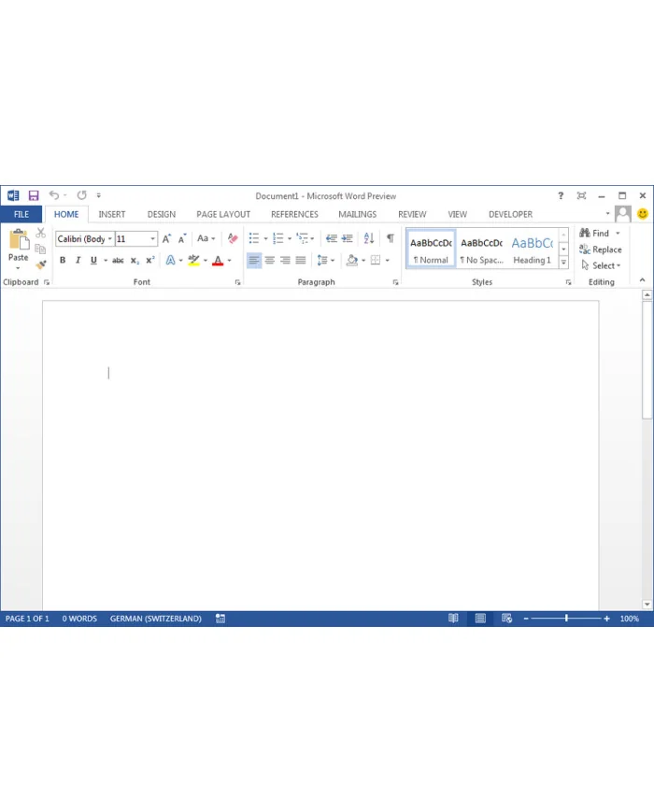Apply yellow text highlight color
This screenshot has height=812, width=654.
tap(193, 261)
